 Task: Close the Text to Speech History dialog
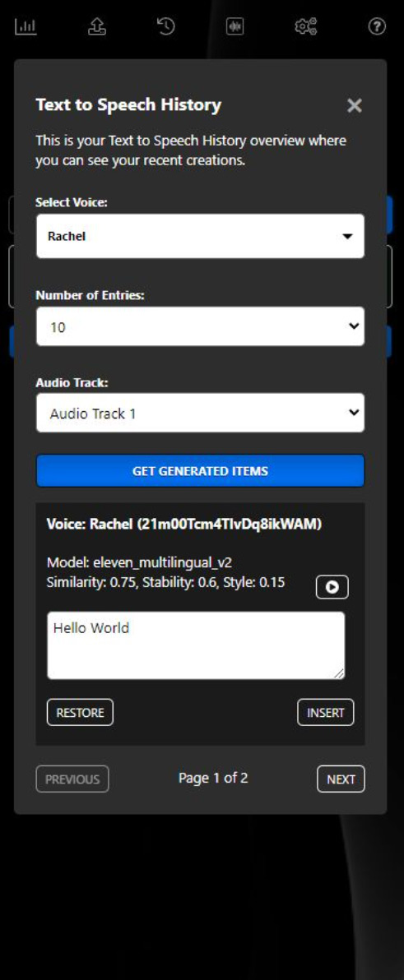355,105
